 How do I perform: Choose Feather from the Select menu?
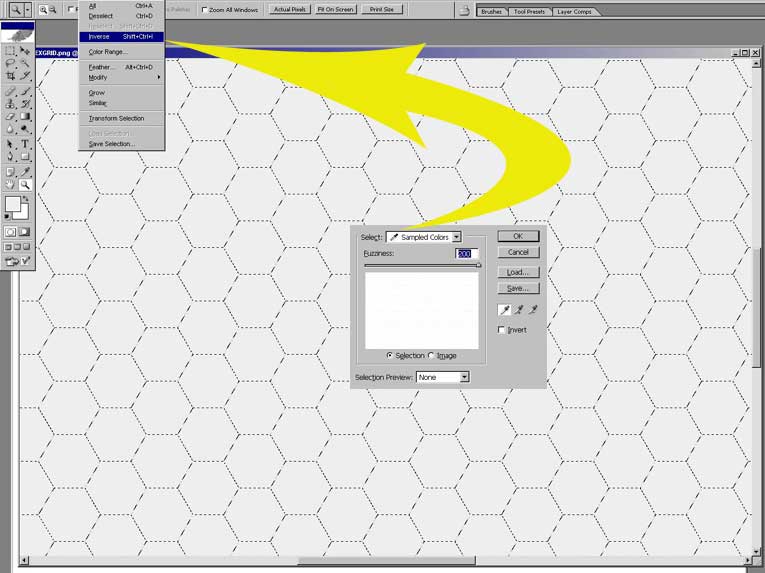pyautogui.click(x=121, y=67)
